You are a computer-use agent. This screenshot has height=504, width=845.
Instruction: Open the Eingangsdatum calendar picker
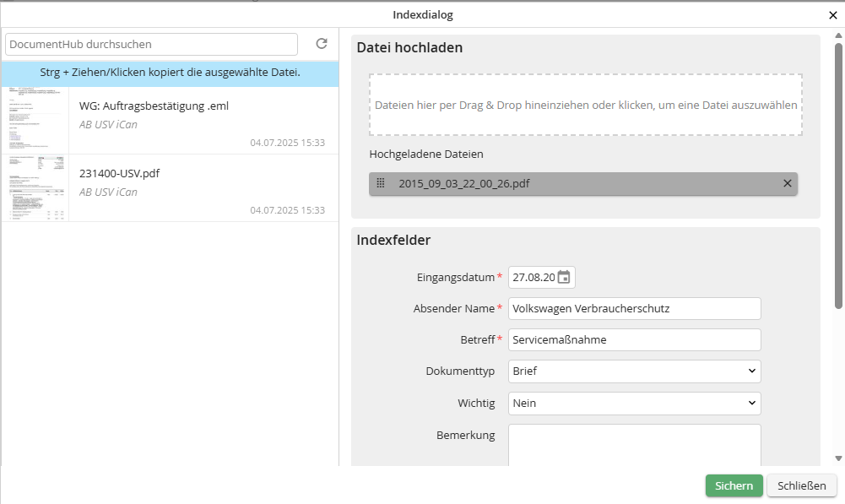[x=564, y=277]
